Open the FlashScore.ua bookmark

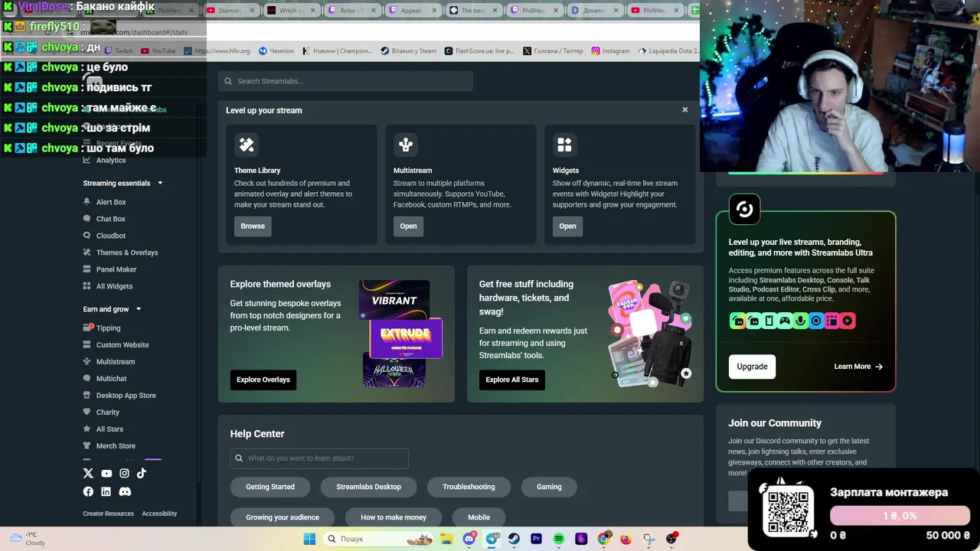point(479,51)
